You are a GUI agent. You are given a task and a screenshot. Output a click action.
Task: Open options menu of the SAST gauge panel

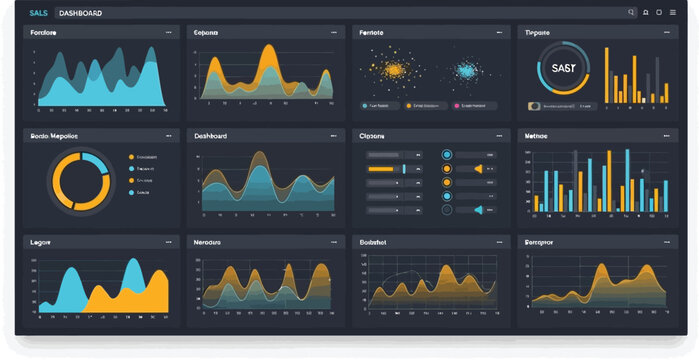[666, 33]
